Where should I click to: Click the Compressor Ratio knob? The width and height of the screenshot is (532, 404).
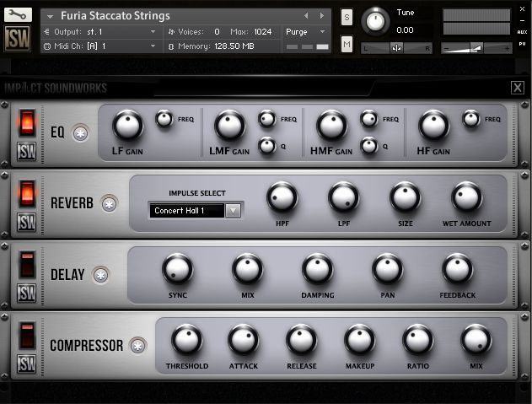tap(417, 340)
